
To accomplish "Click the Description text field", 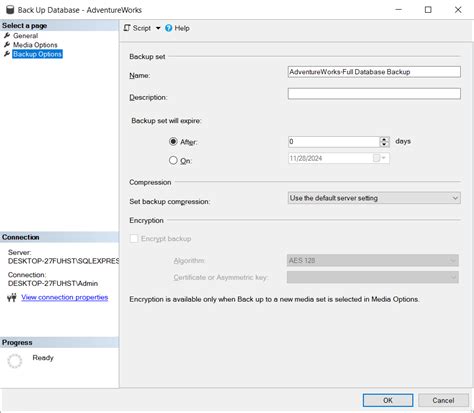I will 374,93.
